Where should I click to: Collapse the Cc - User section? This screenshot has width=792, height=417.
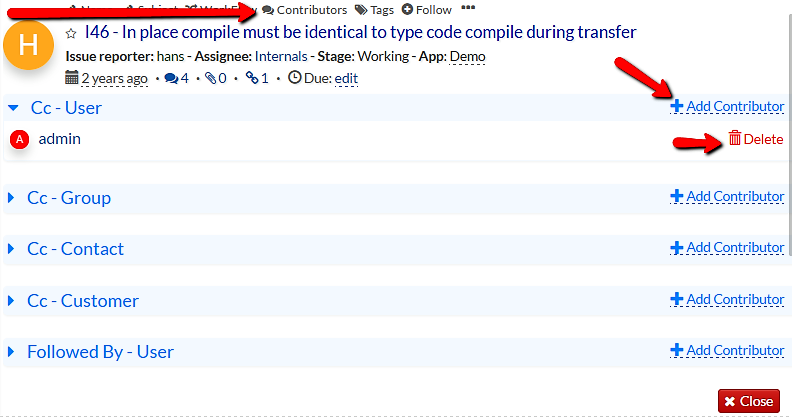[12, 108]
